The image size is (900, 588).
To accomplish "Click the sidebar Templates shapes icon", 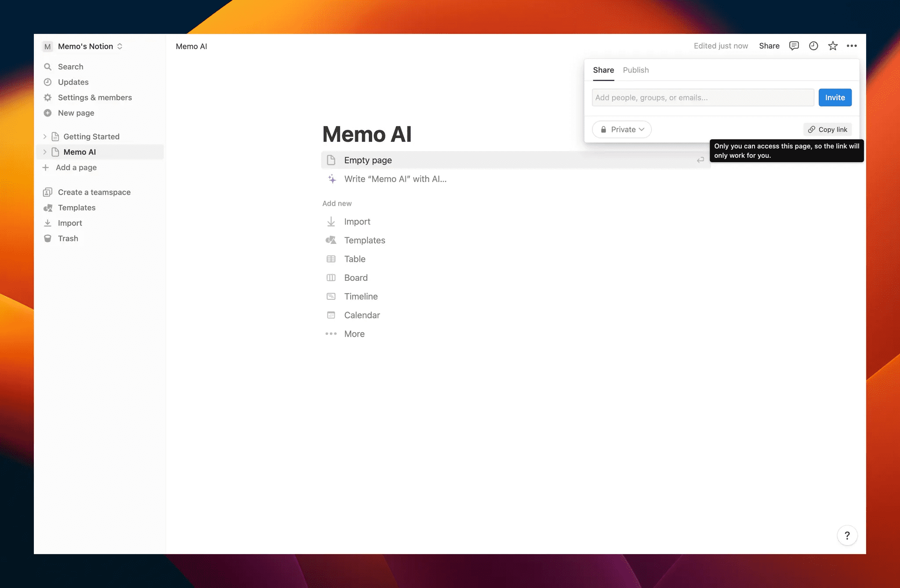I will point(47,208).
